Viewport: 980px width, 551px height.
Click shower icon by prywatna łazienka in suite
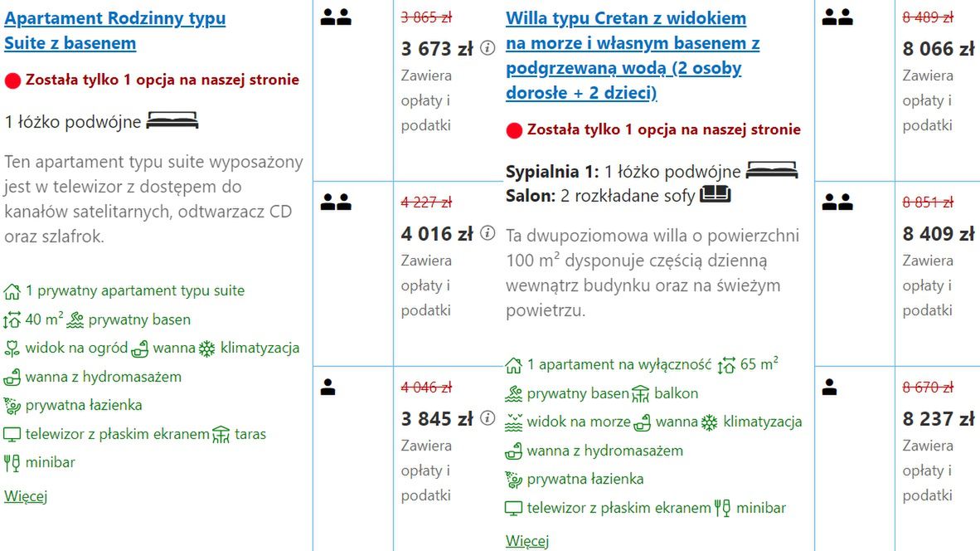tap(12, 406)
